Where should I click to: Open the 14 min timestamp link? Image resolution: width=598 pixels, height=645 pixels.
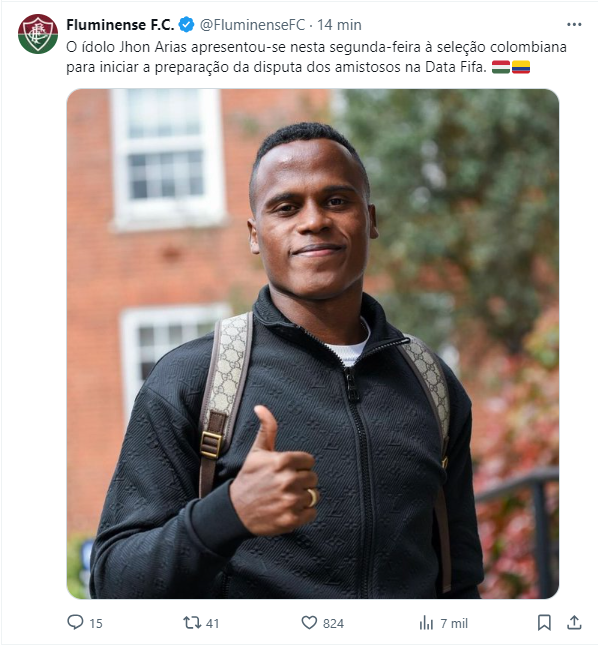coord(339,25)
